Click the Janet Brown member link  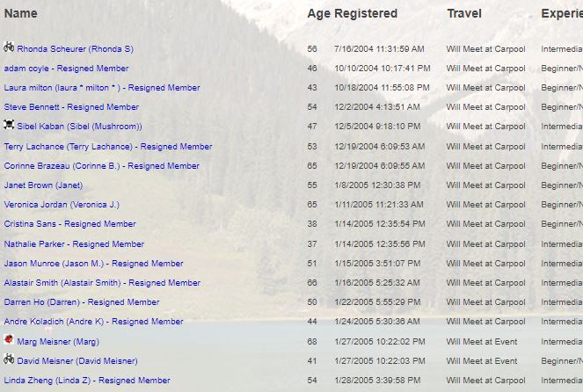[x=43, y=185]
